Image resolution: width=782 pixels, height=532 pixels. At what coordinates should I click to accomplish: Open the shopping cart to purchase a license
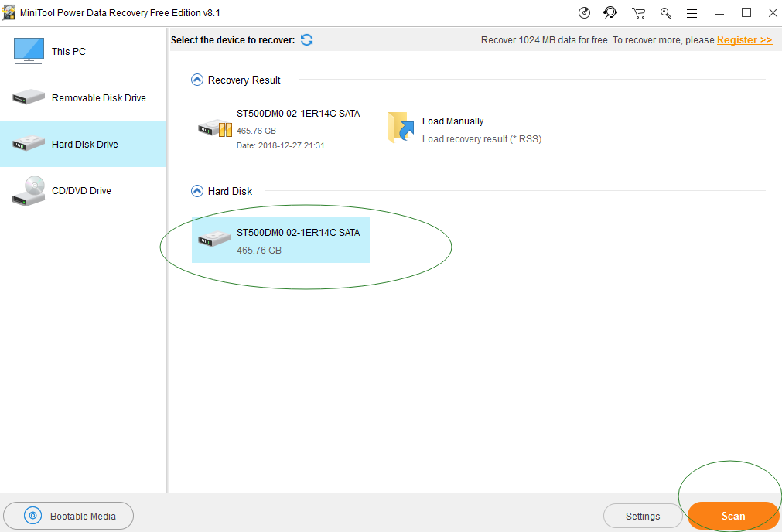click(x=638, y=12)
